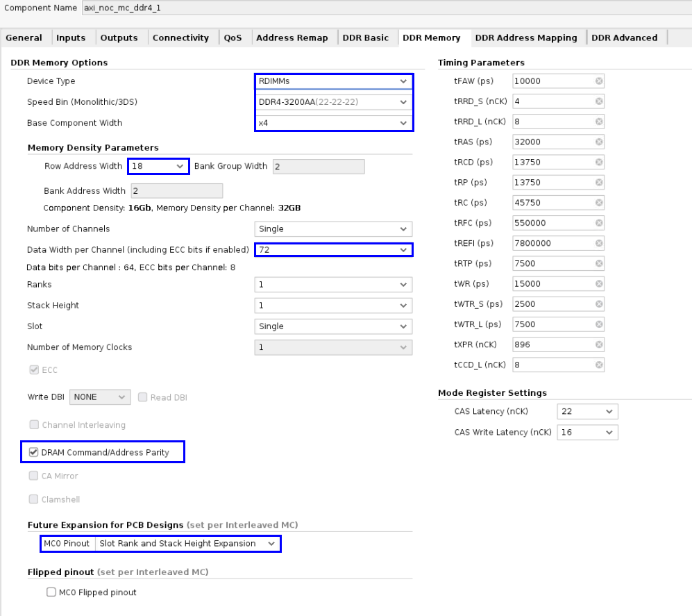Click the Component Name text field
This screenshot has width=692, height=616.
coord(278,8)
